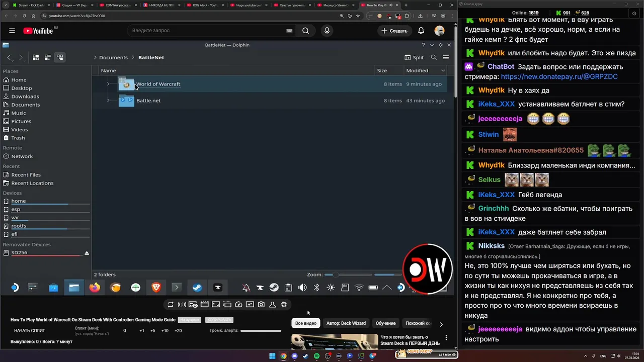
Task: Click Bluetooth tray icon in KDE panel
Action: coord(316,288)
